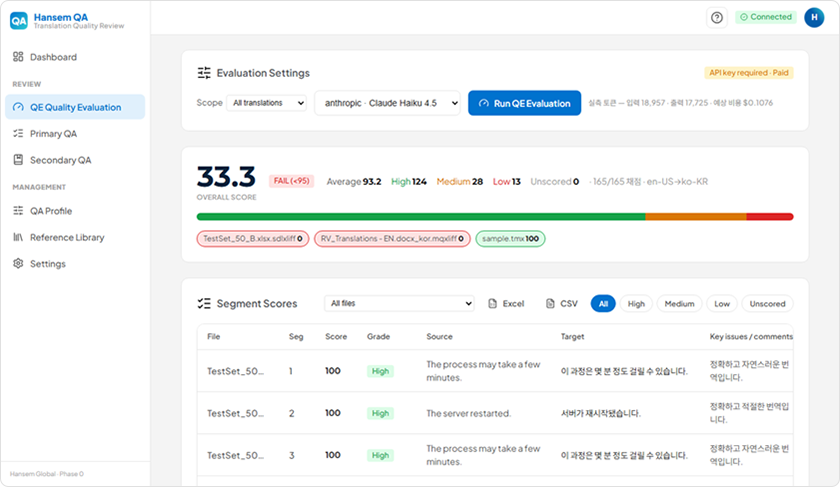
Task: Expand the All files filter dropdown
Action: point(399,303)
